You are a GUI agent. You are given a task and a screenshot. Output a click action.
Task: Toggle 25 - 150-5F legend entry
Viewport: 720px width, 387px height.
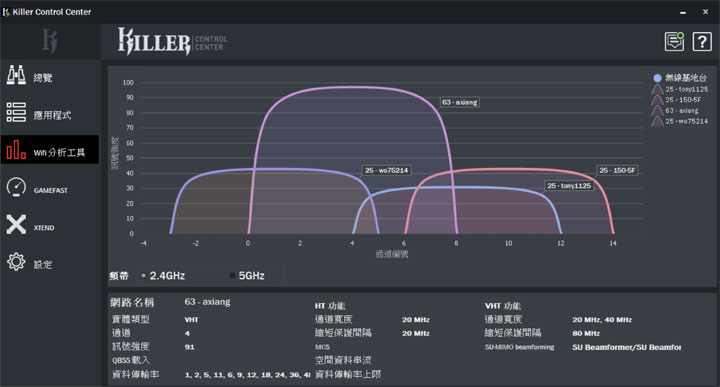(676, 100)
